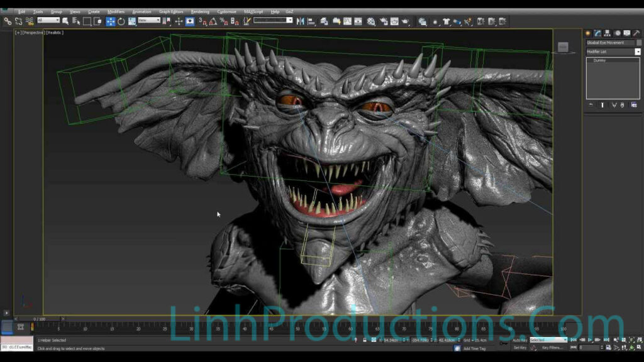Open the Edit menu
Image resolution: width=644 pixels, height=362 pixels.
coord(21,11)
